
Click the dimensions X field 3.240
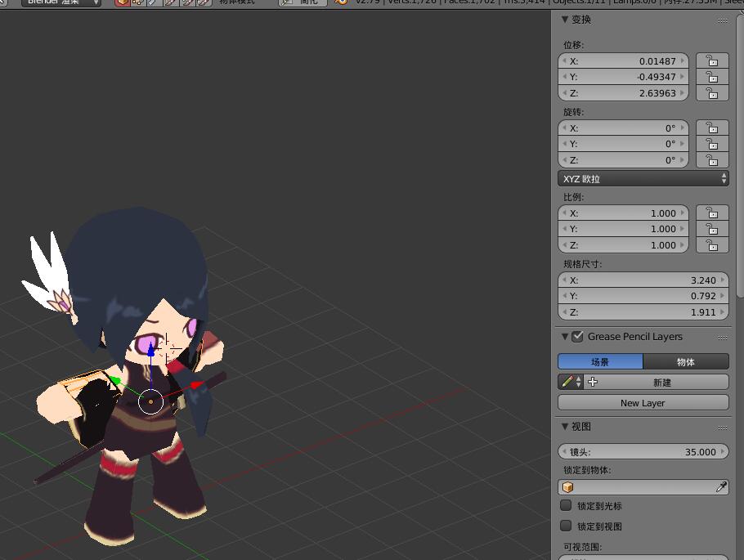coord(643,280)
